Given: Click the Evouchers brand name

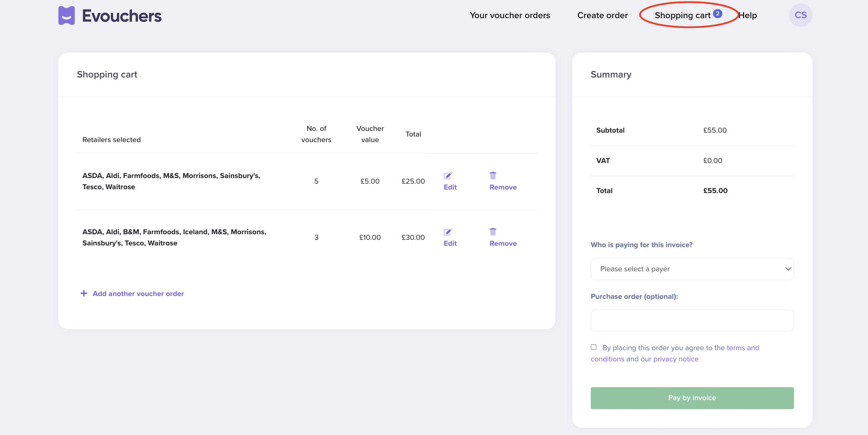Looking at the screenshot, I should [x=122, y=16].
